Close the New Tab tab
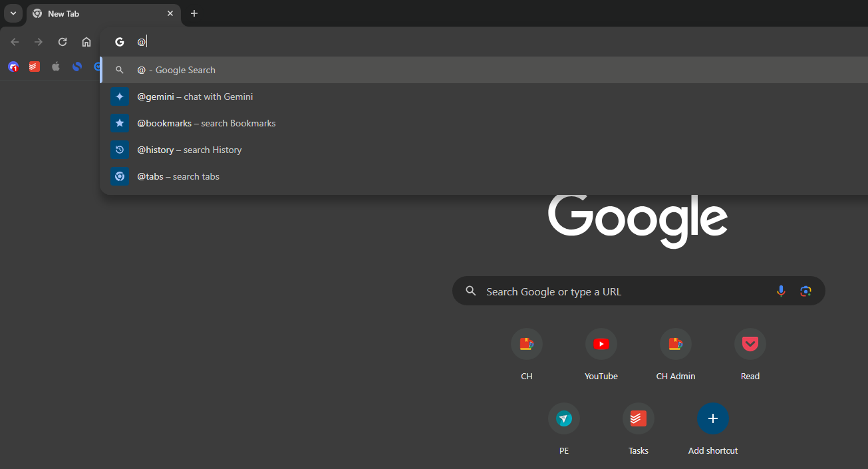The width and height of the screenshot is (868, 469). (x=170, y=13)
